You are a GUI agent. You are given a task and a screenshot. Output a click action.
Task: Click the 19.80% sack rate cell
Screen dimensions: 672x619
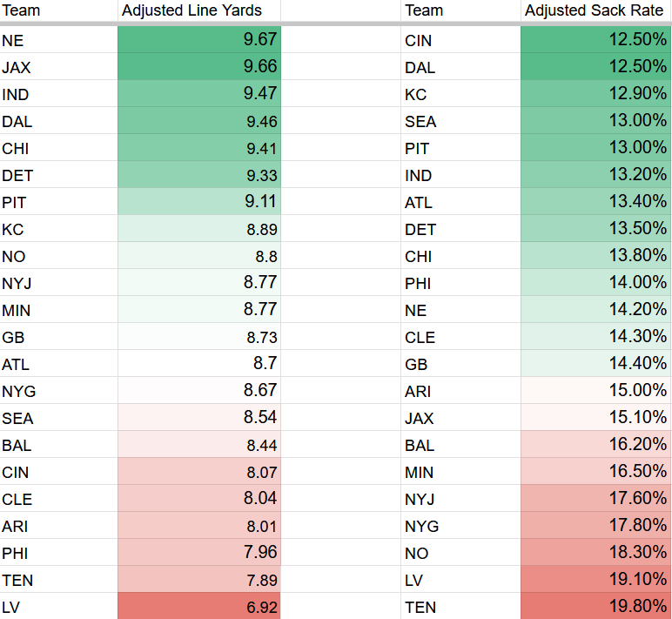[x=595, y=607]
